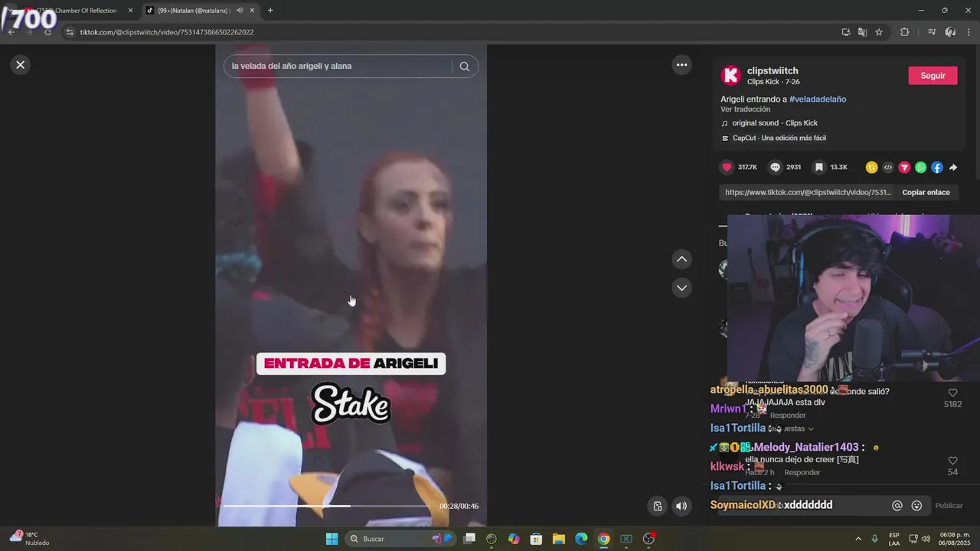Share on WhatsApp

click(x=920, y=168)
